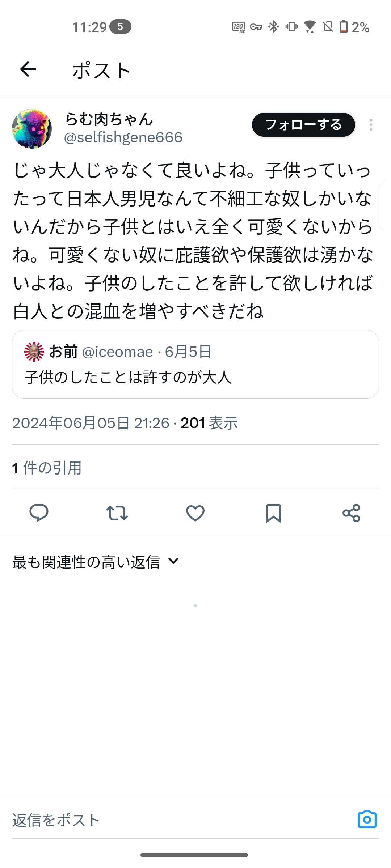Tap the repost arrows icon
The width and height of the screenshot is (391, 868).
click(117, 513)
